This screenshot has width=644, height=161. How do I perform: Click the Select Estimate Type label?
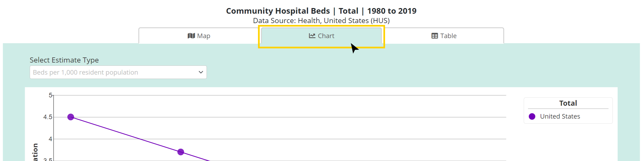click(64, 60)
